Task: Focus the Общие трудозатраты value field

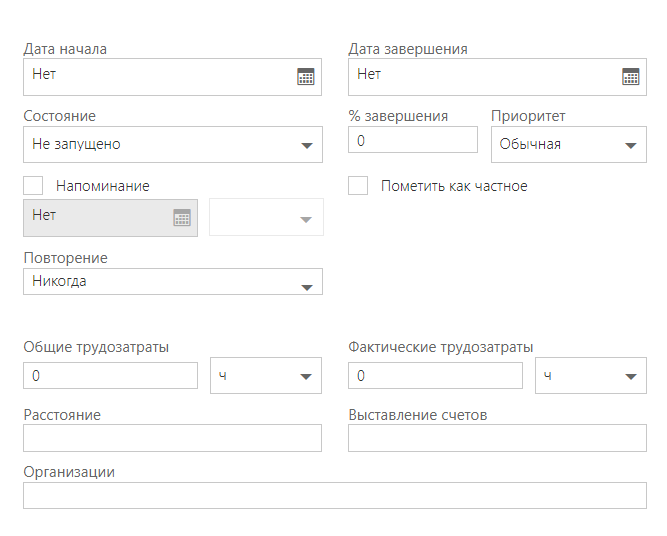Action: pyautogui.click(x=111, y=375)
